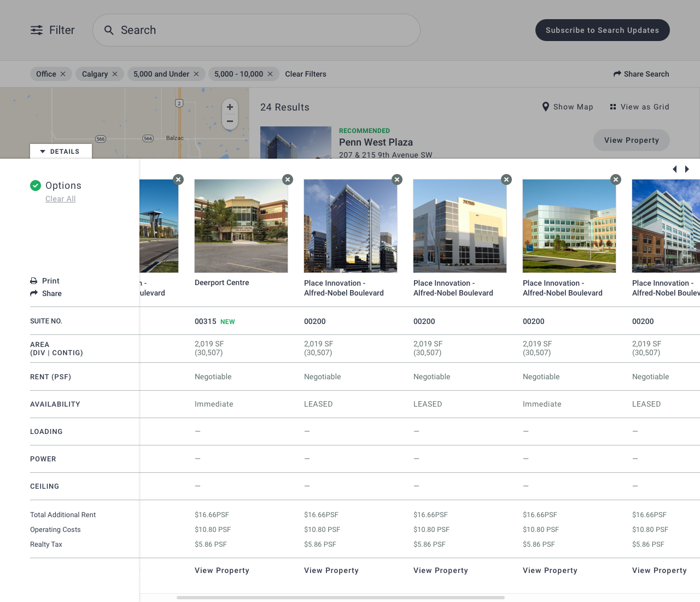The height and width of the screenshot is (602, 700).
Task: Click the 24 Results heading
Action: tap(285, 107)
